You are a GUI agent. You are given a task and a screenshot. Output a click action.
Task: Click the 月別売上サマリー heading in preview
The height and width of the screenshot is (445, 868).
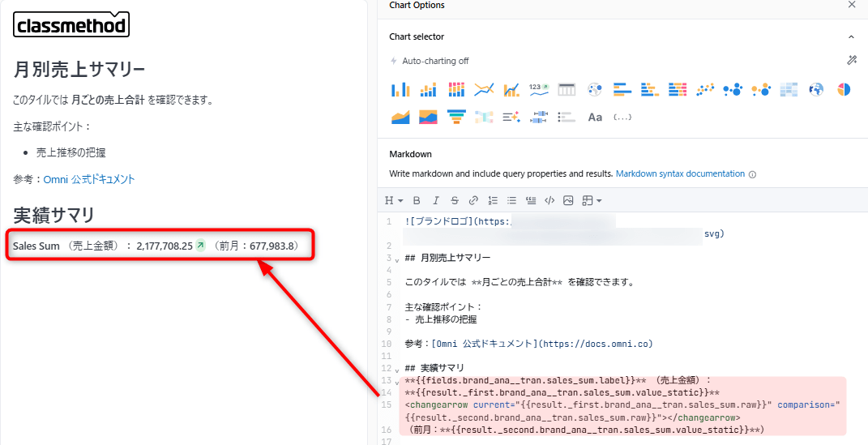click(x=79, y=71)
